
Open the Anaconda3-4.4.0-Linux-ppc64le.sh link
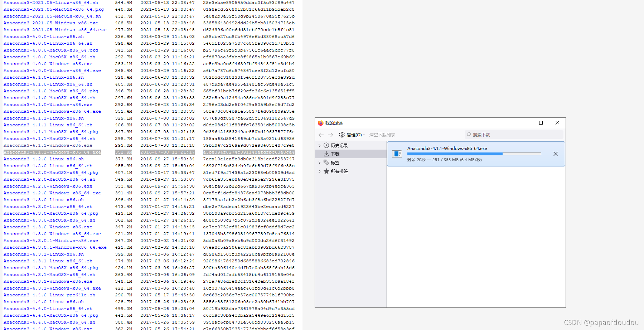point(49,295)
